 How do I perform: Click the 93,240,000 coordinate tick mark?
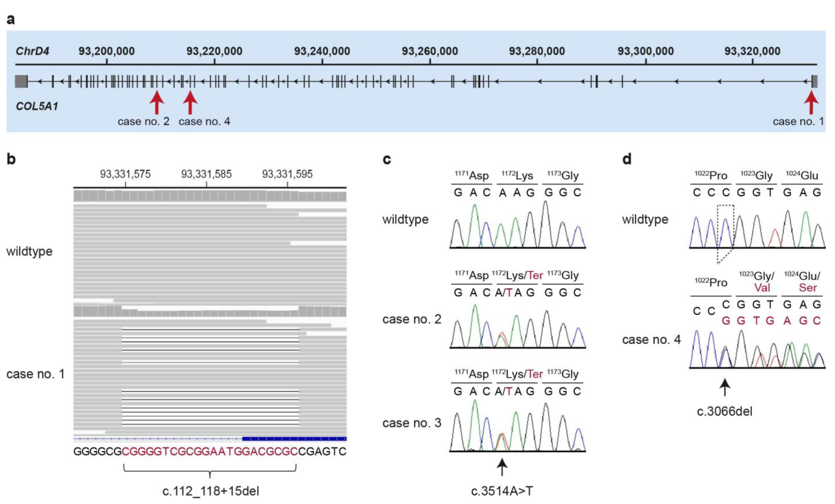click(322, 63)
